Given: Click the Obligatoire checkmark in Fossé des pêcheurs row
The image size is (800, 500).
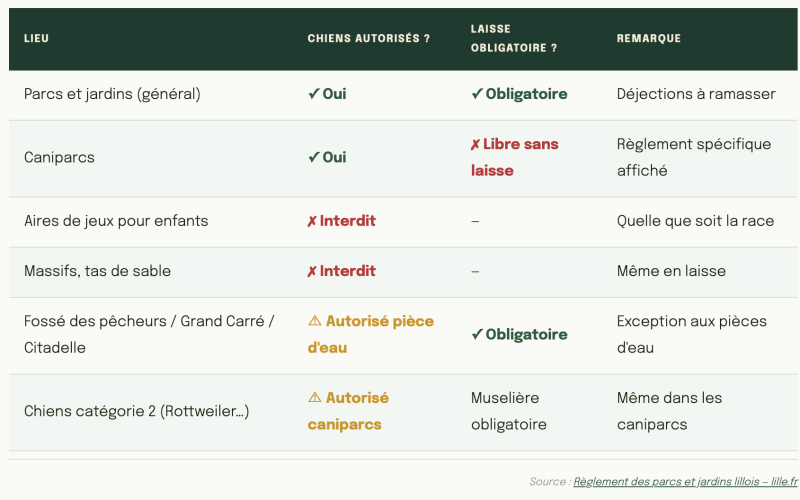Looking at the screenshot, I should [x=519, y=334].
